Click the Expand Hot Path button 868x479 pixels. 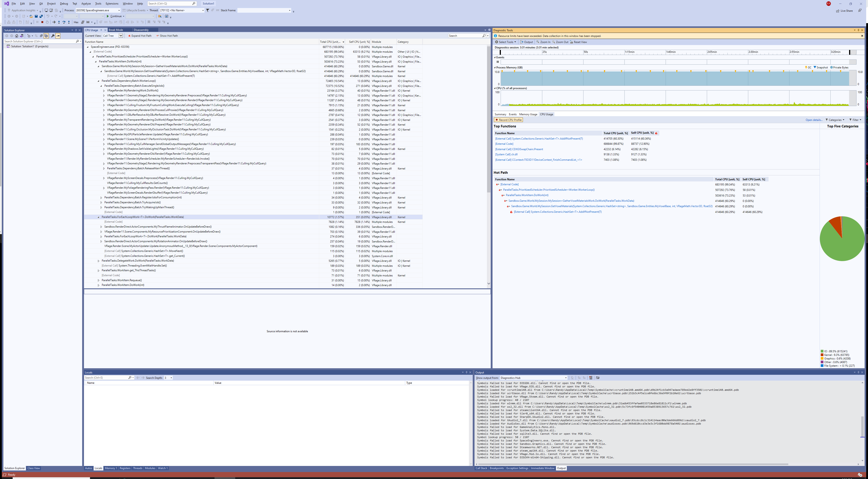[140, 36]
